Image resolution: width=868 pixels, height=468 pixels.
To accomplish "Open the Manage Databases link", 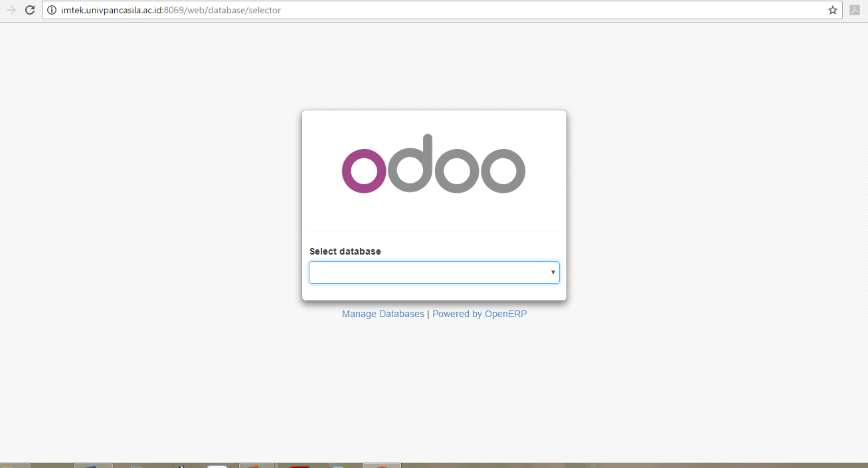I will [383, 314].
